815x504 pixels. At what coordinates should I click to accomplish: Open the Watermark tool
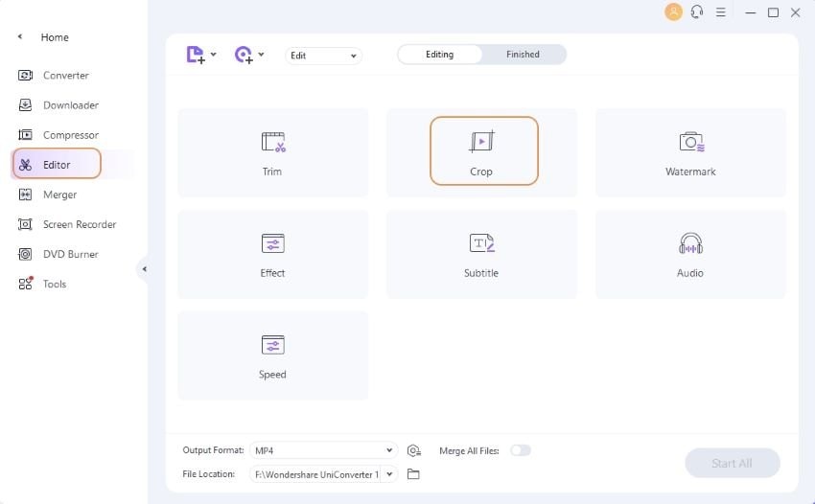(690, 152)
